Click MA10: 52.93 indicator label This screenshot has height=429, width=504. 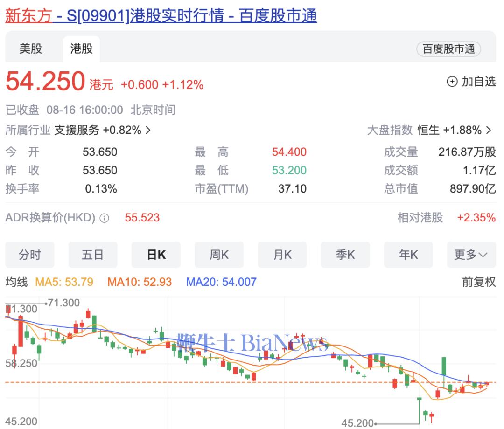pyautogui.click(x=140, y=282)
